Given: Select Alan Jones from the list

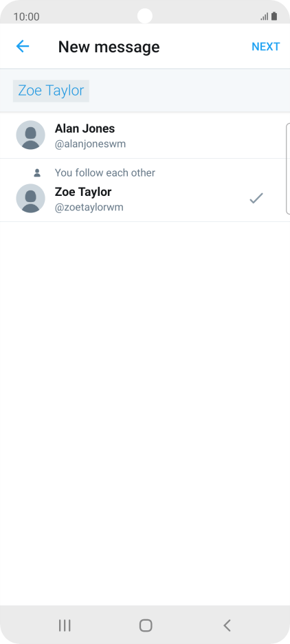Looking at the screenshot, I should [145, 135].
